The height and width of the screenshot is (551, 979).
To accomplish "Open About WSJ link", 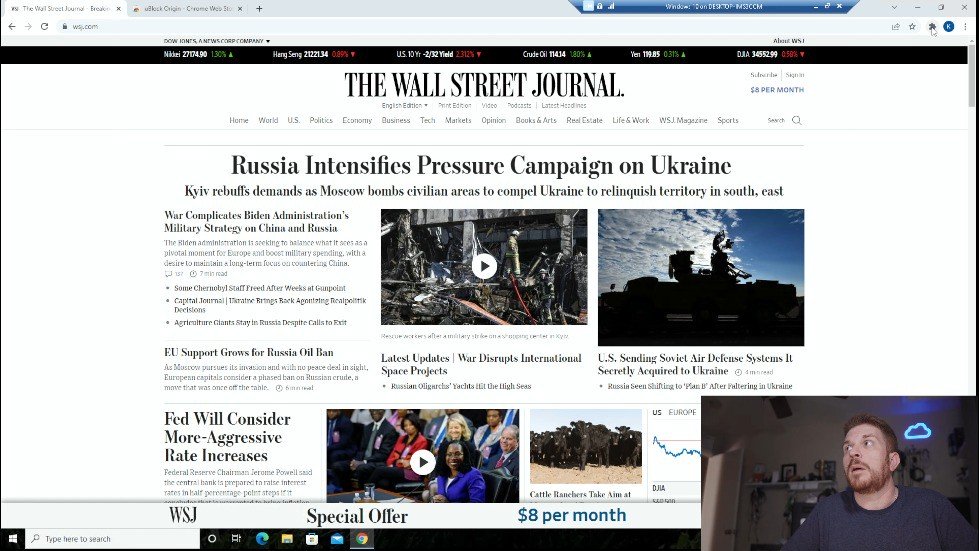I will (x=789, y=41).
